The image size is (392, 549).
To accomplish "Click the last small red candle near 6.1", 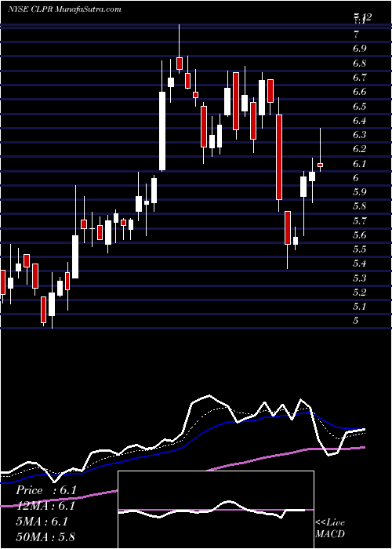I will pos(320,165).
